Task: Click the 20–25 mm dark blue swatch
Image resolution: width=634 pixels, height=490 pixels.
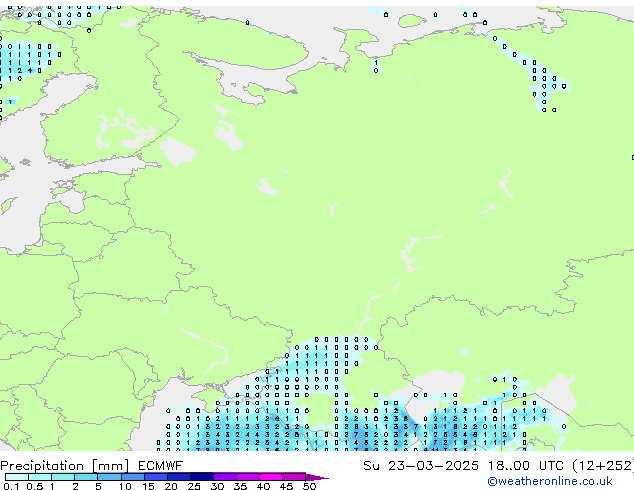Action: click(x=179, y=477)
